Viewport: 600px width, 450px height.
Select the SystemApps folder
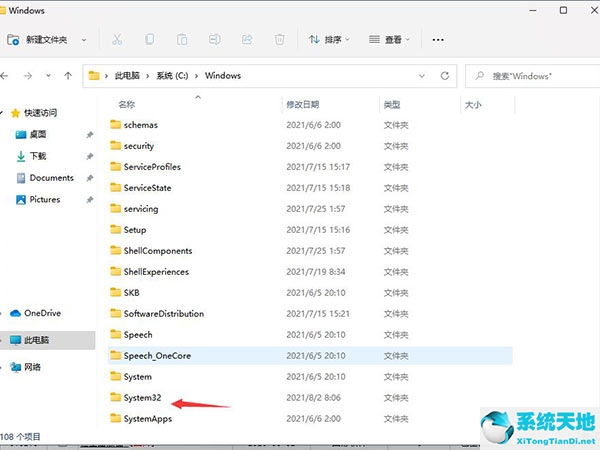point(147,419)
